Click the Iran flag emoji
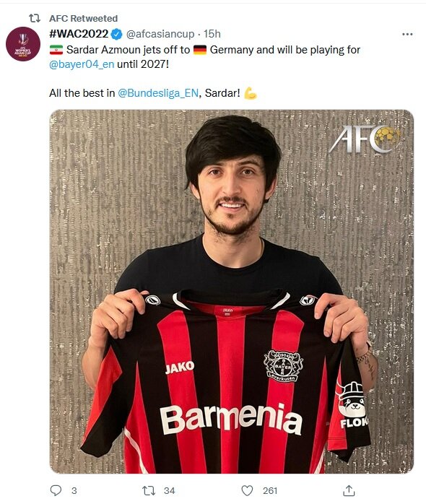 56,50
